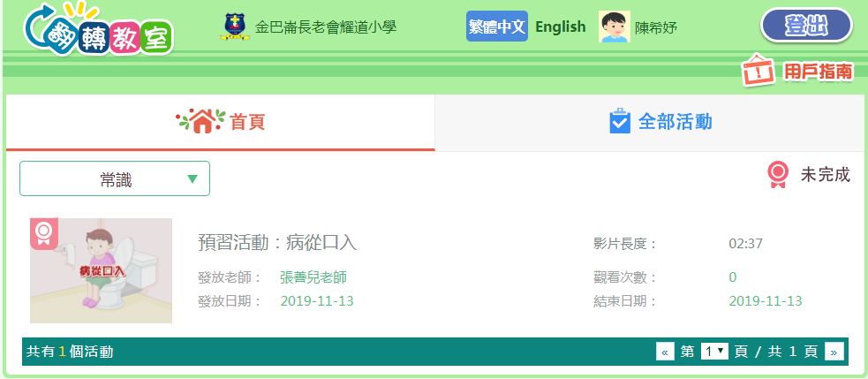This screenshot has height=379, width=868.
Task: Click the 未完成 ribbon badge icon
Action: pyautogui.click(x=778, y=175)
